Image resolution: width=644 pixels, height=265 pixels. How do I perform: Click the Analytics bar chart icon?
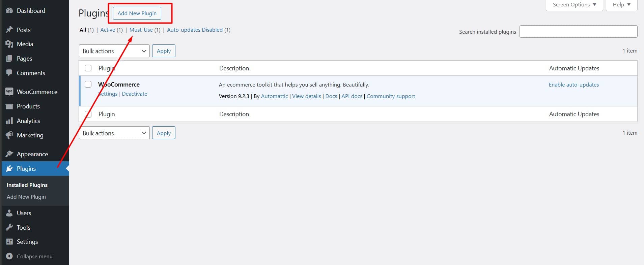coord(9,121)
